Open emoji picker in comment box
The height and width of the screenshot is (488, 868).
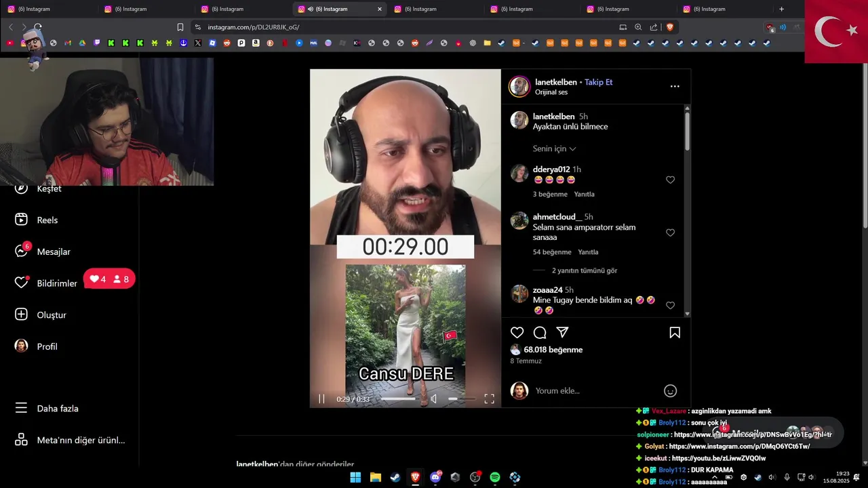click(670, 391)
